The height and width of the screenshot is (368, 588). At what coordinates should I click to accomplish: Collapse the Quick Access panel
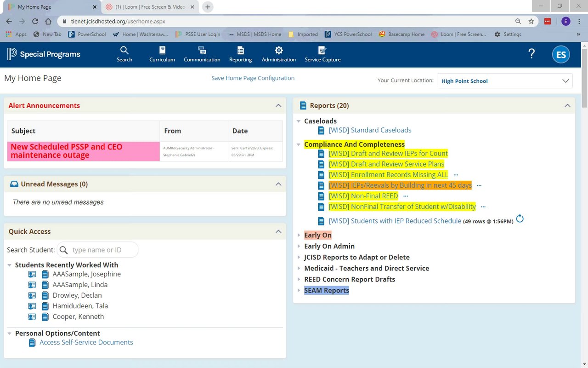[278, 231]
